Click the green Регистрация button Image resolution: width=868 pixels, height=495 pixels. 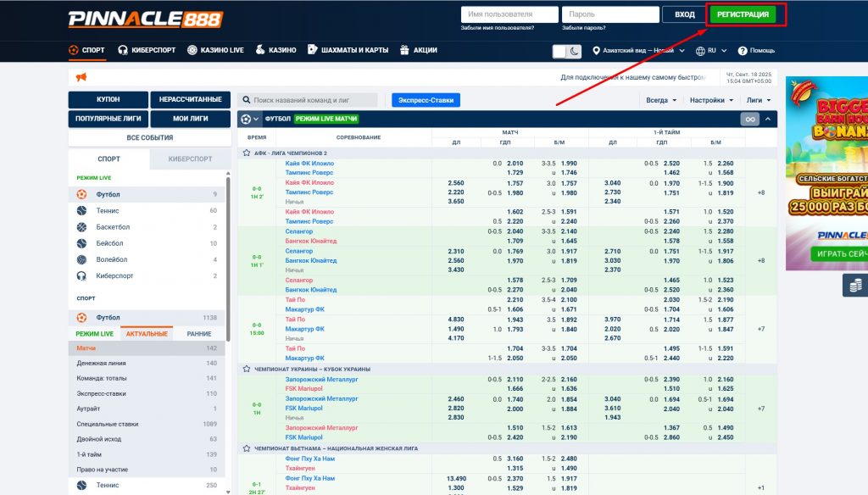[x=743, y=14]
